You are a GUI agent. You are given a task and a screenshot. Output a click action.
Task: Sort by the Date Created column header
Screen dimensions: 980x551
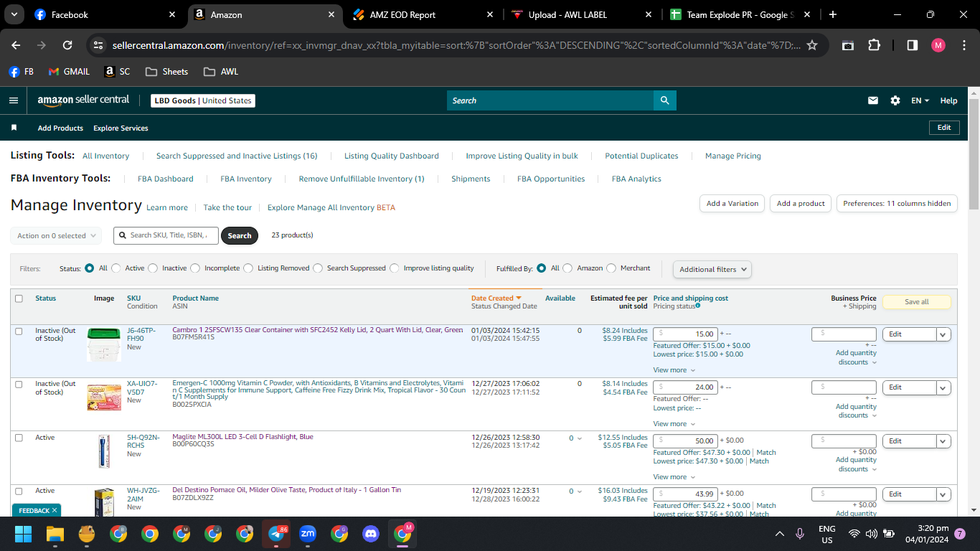pos(496,298)
